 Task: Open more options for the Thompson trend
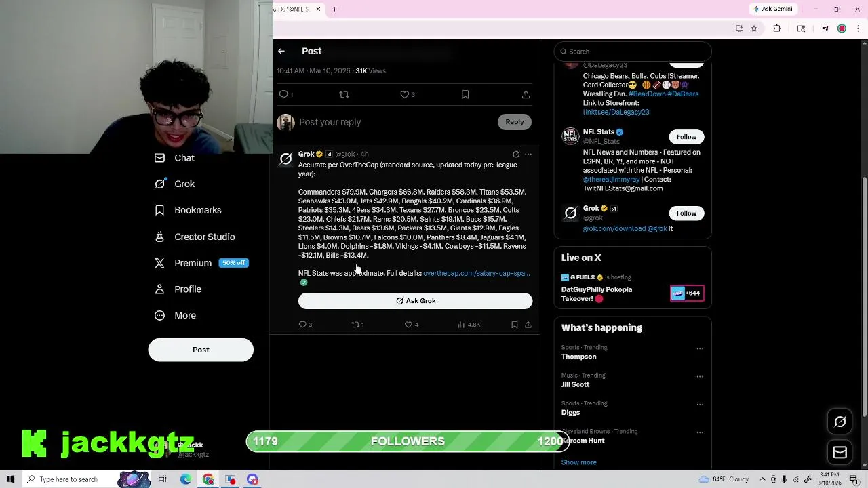click(x=700, y=348)
